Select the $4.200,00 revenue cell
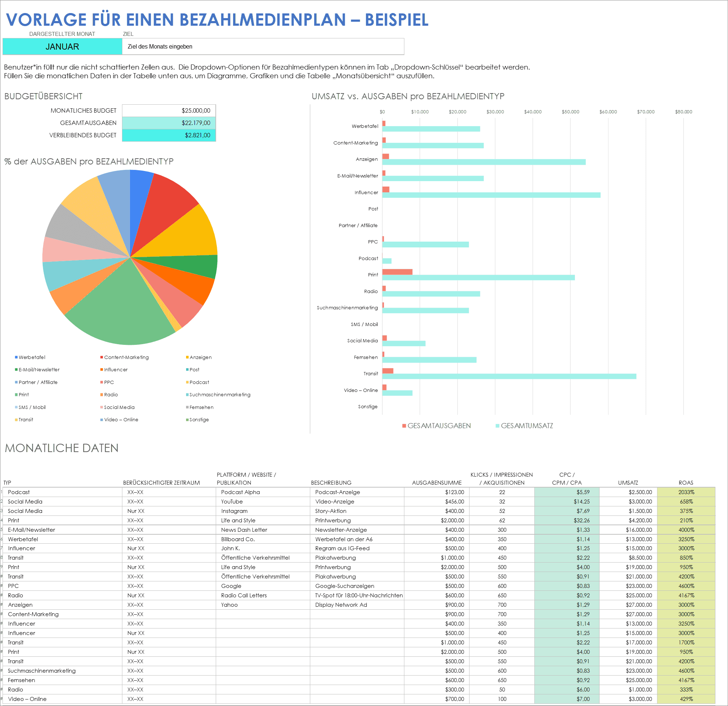 pyautogui.click(x=628, y=520)
